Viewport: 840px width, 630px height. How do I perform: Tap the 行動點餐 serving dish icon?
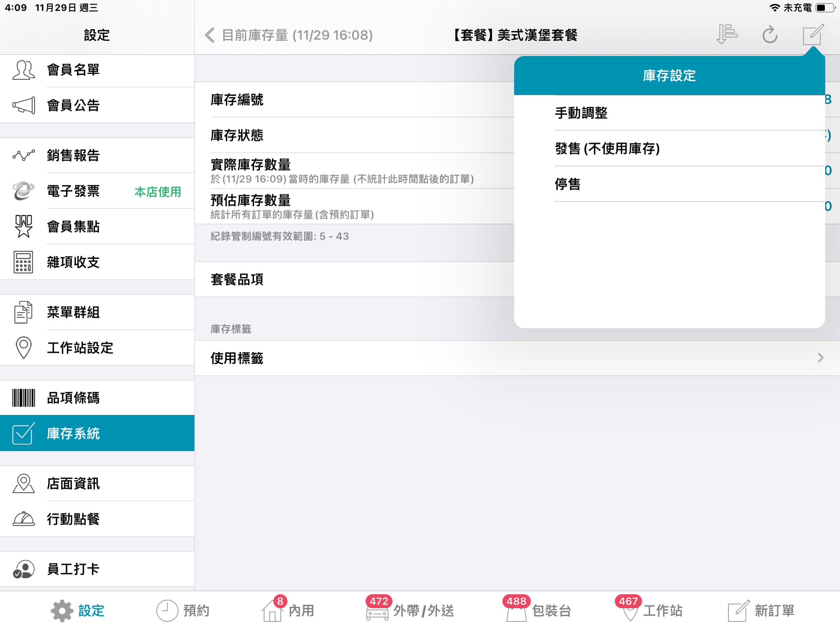pyautogui.click(x=23, y=519)
